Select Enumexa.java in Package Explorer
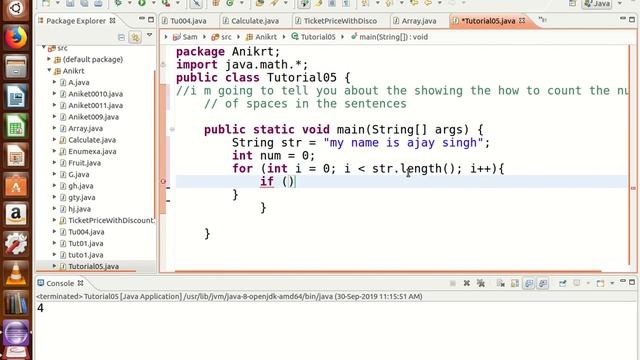The height and width of the screenshot is (360, 640). pyautogui.click(x=92, y=151)
